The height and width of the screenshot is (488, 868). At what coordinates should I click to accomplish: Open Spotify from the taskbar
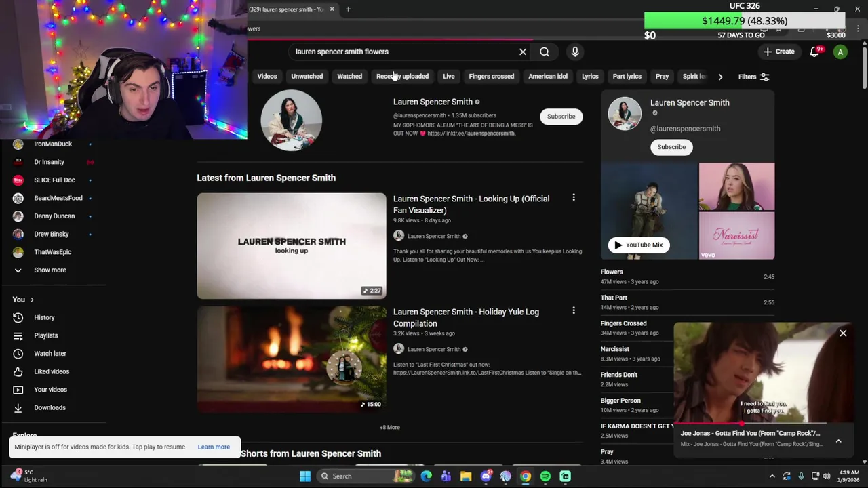click(x=545, y=476)
